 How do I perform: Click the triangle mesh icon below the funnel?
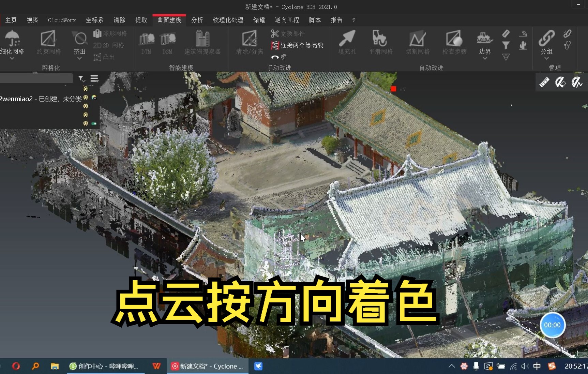coord(506,57)
